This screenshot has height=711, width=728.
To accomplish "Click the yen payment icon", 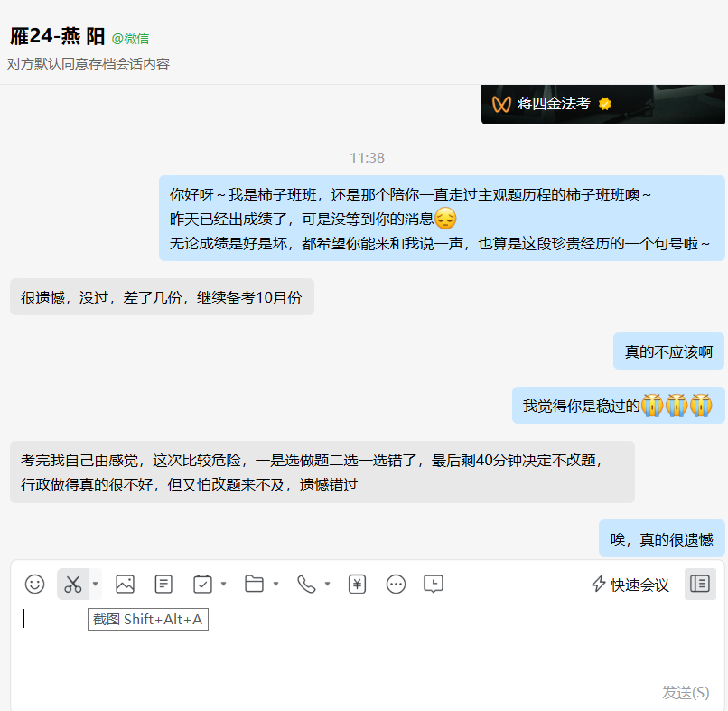I will pos(357,584).
